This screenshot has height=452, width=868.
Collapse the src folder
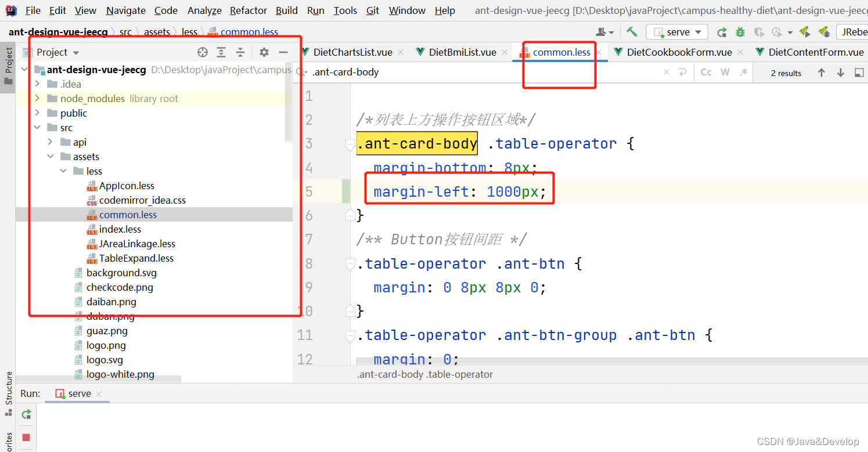pos(37,128)
